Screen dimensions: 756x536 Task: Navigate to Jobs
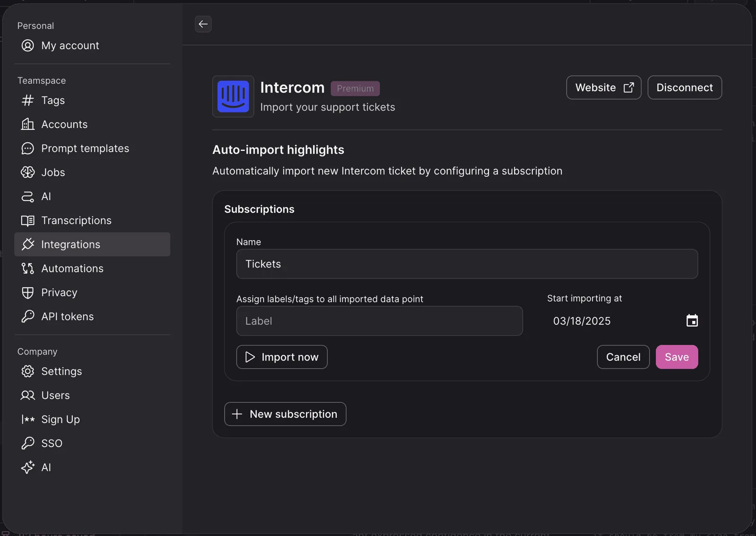point(92,172)
